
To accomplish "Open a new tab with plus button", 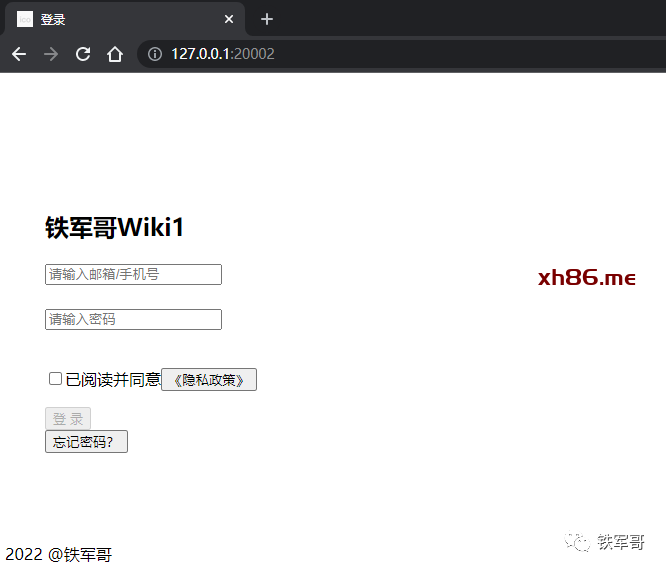I will 267,19.
